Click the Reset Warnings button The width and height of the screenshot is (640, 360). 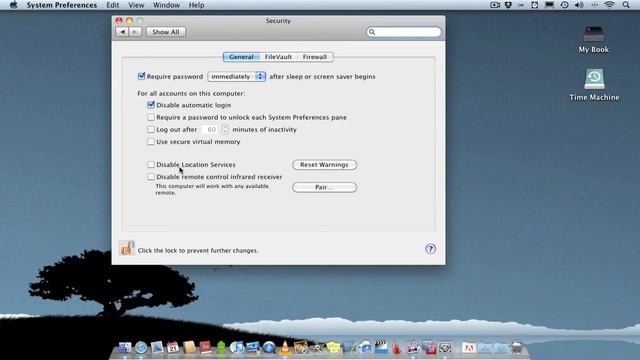tap(324, 164)
